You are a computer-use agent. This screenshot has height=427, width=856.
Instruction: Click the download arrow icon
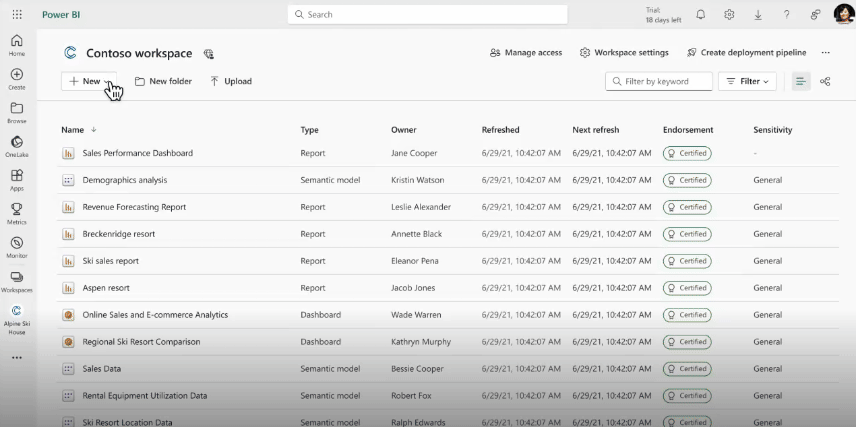758,14
